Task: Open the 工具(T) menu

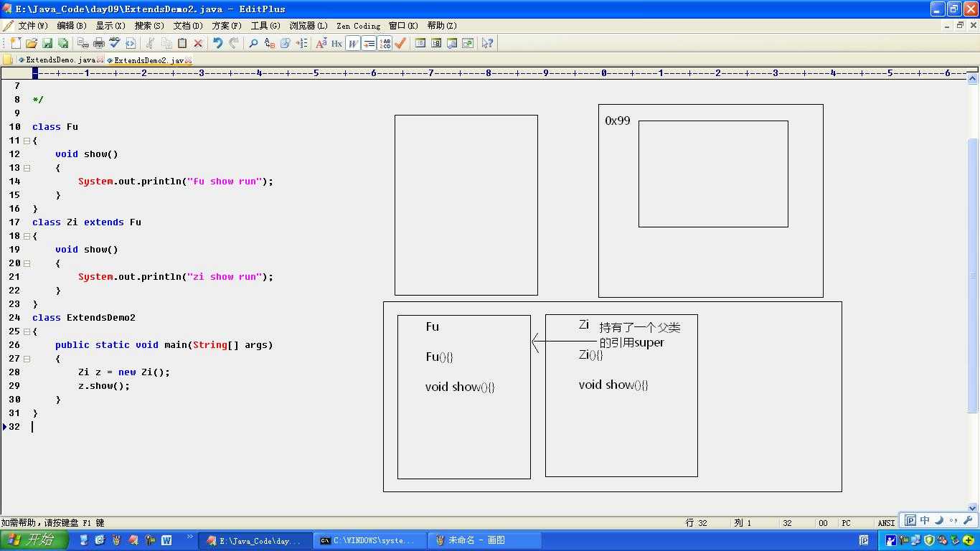Action: (x=265, y=26)
